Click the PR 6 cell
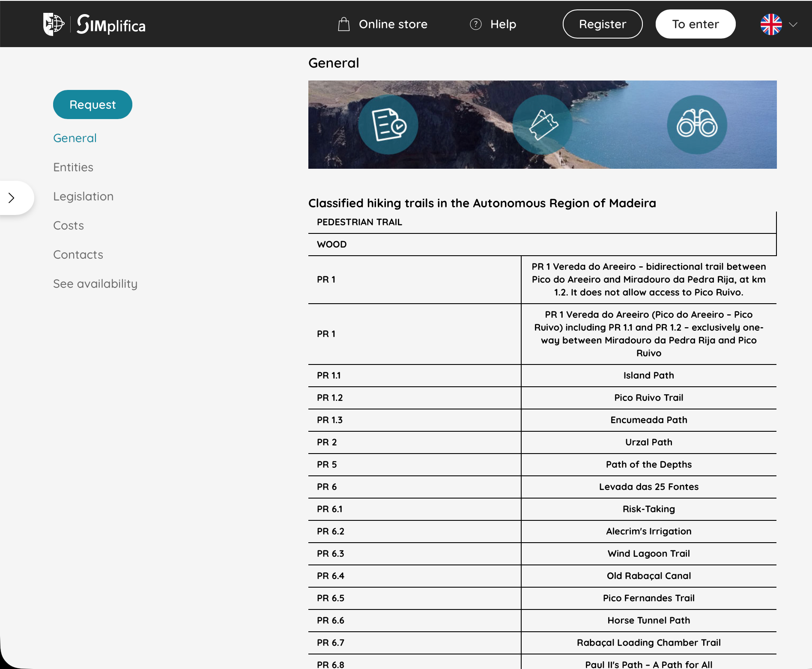 click(x=415, y=487)
